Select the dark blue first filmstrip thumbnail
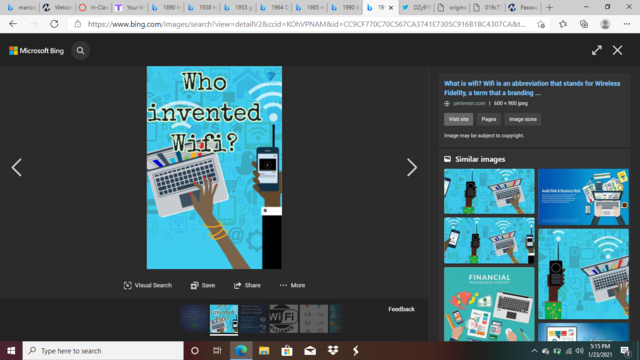Screen dimensions: 640x360 [x=194, y=318]
